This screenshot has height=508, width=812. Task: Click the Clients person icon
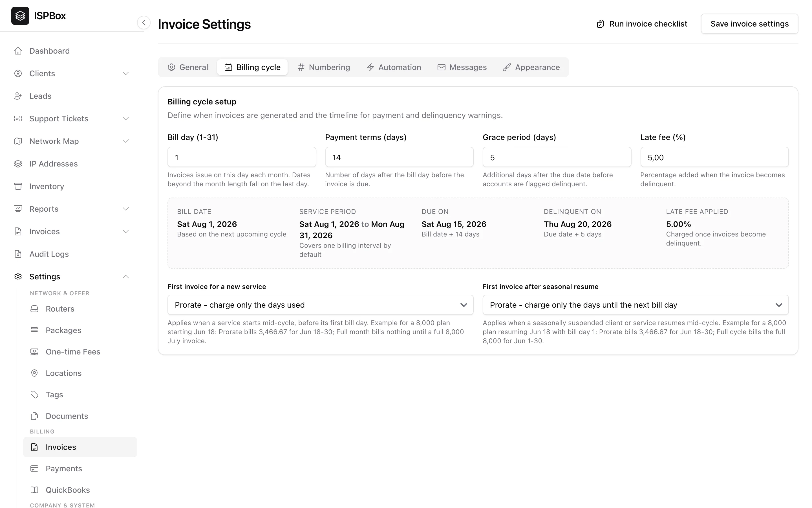(x=18, y=73)
